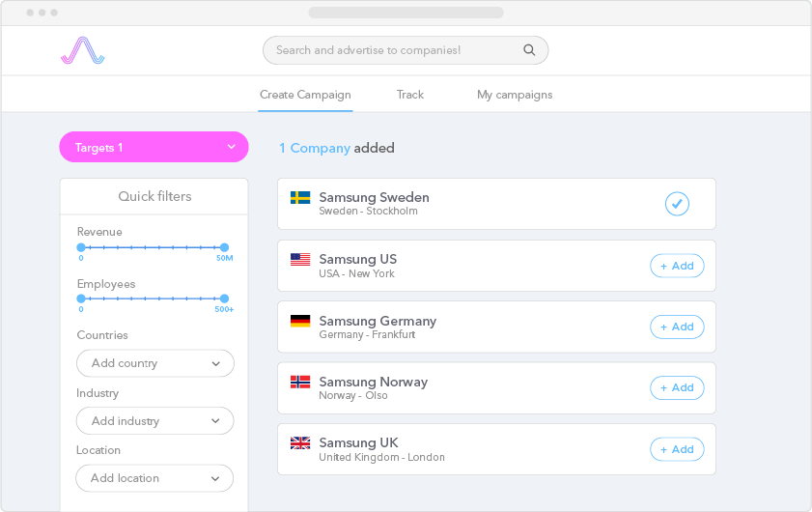Open the Add industry dropdown
Viewport: 812px width, 512px height.
(155, 421)
